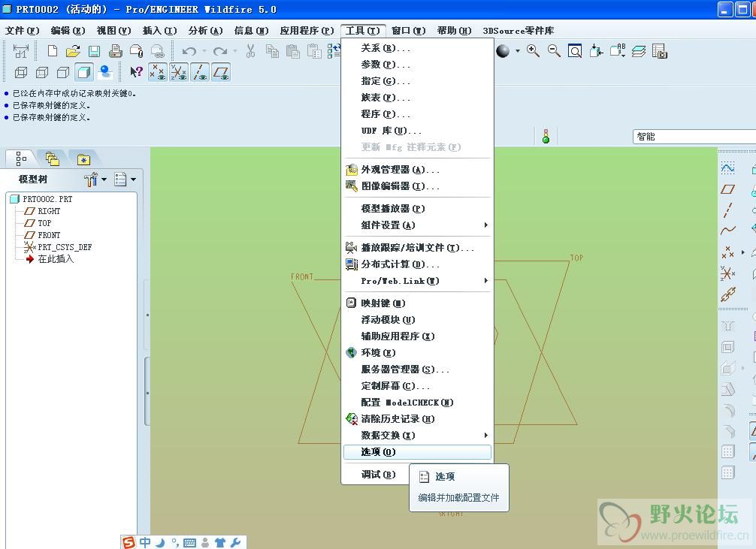Open Mapkeys from the Tools menu
The width and height of the screenshot is (756, 549).
418,303
